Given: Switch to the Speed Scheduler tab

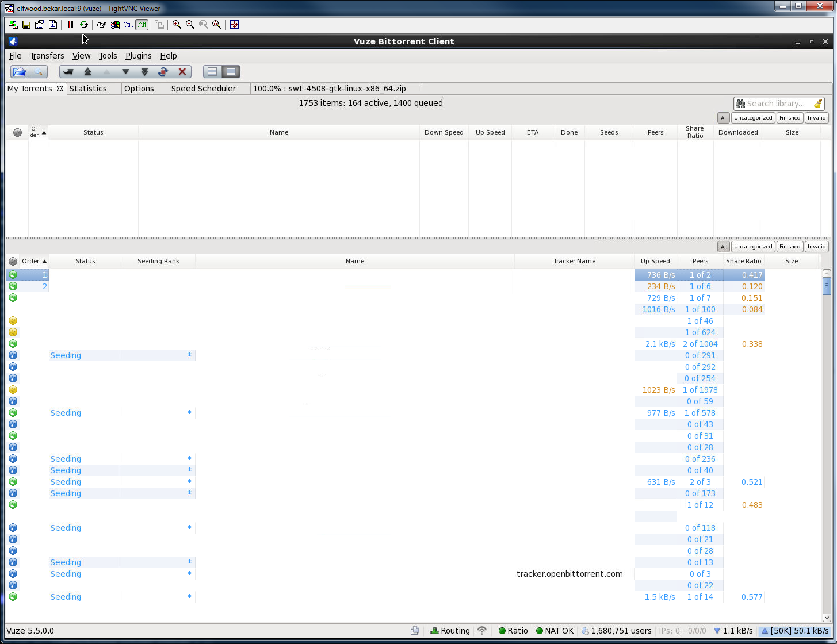Looking at the screenshot, I should tap(209, 89).
